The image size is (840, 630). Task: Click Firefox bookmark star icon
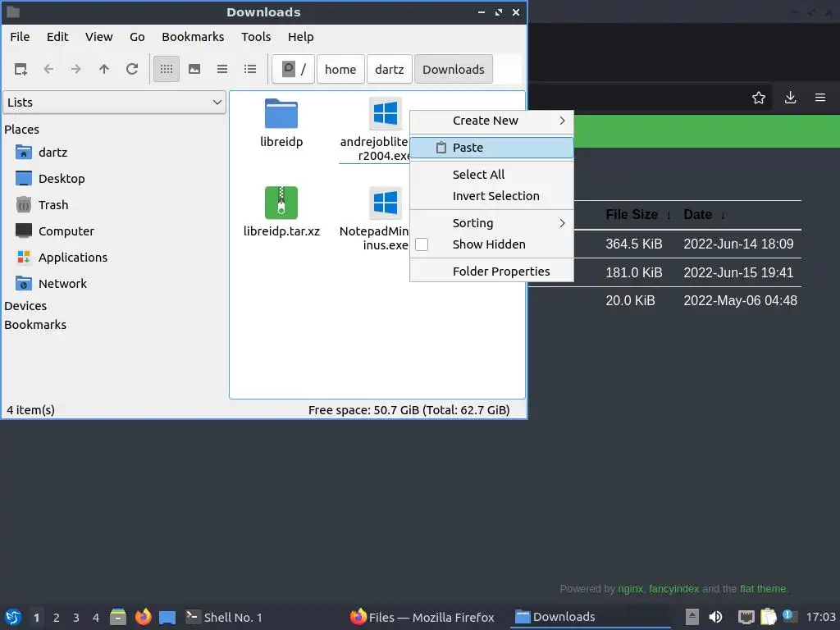pyautogui.click(x=759, y=98)
